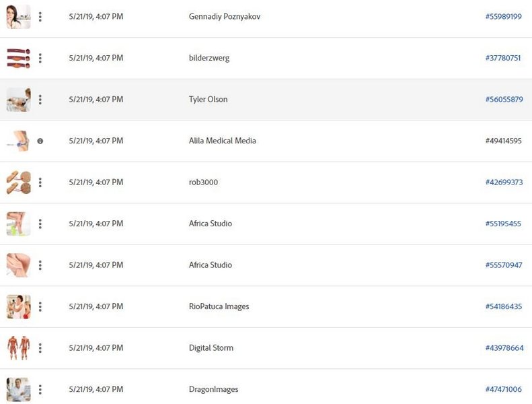Open options menu for RioPatuca Images row
532x404 pixels.
[40, 307]
